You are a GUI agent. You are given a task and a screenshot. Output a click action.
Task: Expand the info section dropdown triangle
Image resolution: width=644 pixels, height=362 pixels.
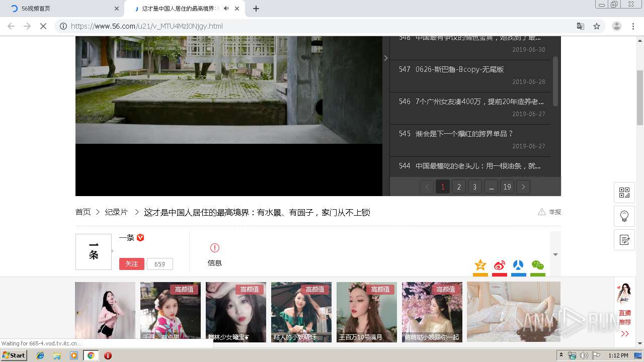point(555,254)
